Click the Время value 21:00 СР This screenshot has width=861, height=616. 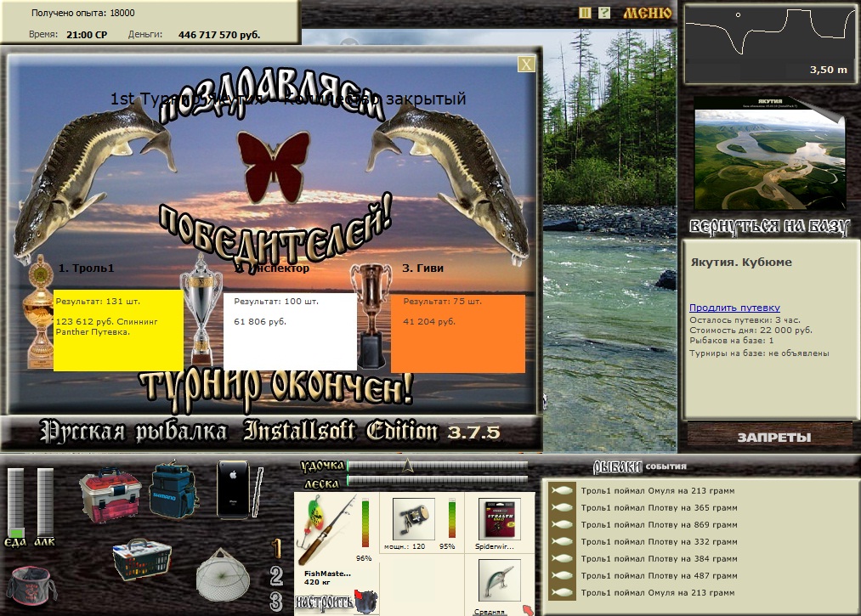click(87, 35)
